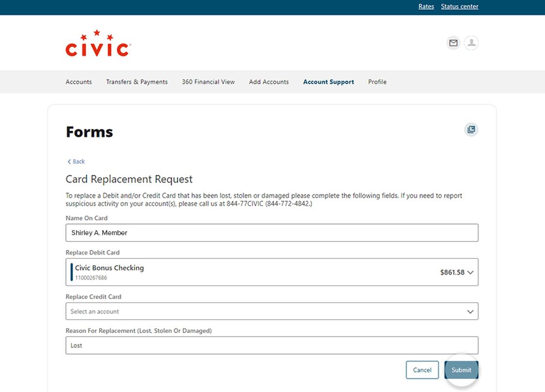
Task: Open 360 Financial View menu
Action: (208, 82)
